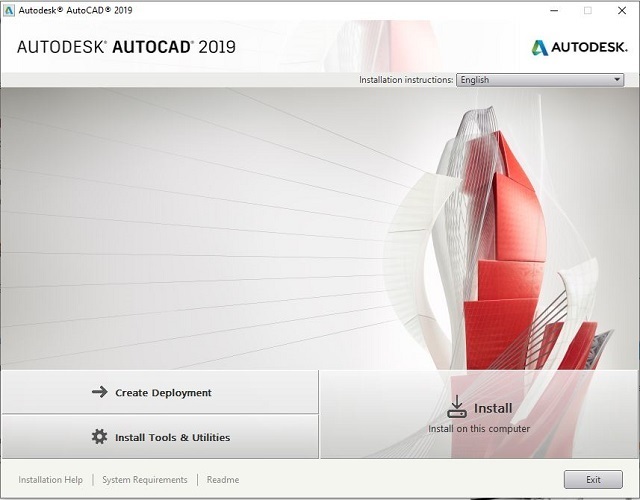Click the Autodesk logo in the header

click(x=579, y=47)
